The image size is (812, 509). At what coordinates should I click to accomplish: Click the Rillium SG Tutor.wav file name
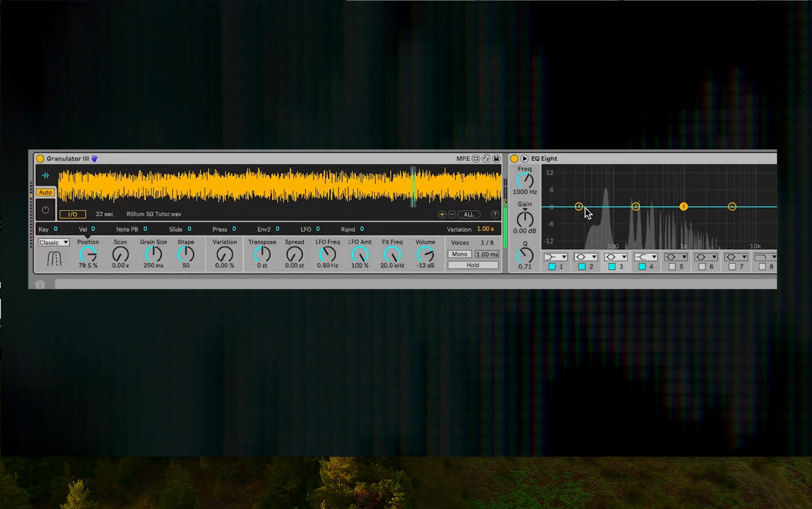click(x=154, y=214)
